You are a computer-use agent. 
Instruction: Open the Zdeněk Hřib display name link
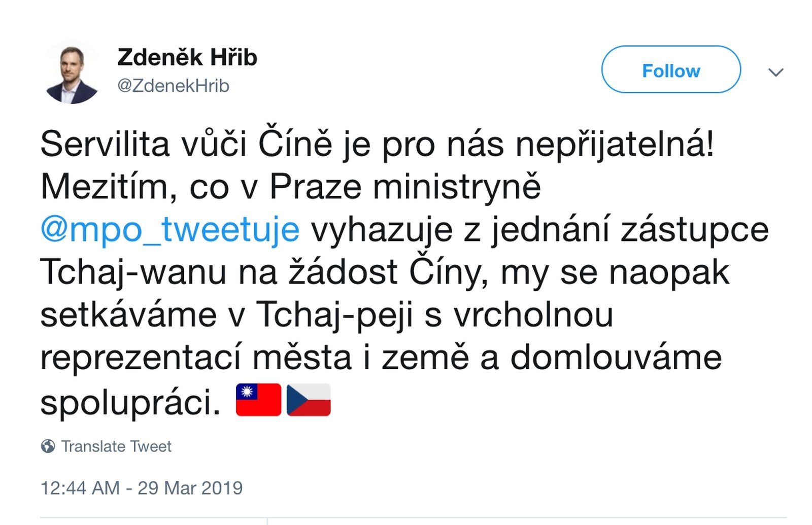pyautogui.click(x=187, y=57)
